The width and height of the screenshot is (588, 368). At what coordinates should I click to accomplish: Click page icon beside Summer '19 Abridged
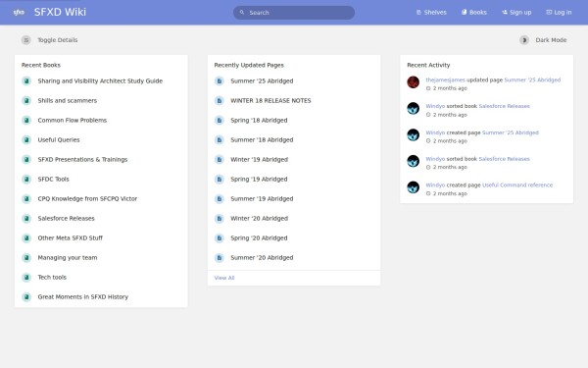[220, 198]
